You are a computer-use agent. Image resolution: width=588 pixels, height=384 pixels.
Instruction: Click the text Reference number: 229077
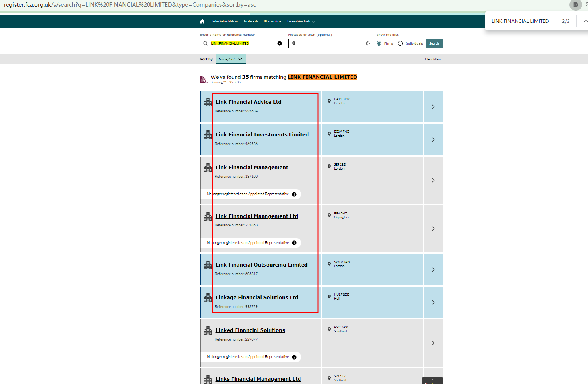point(236,339)
